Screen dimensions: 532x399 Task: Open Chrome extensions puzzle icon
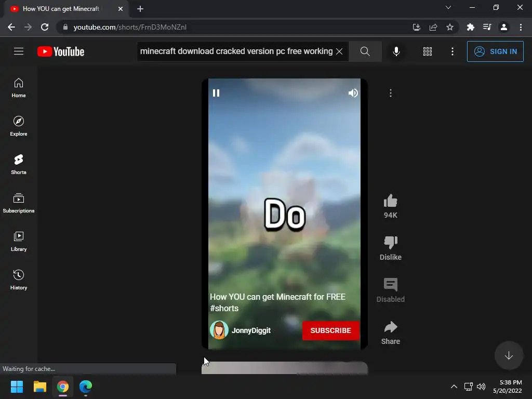point(470,27)
